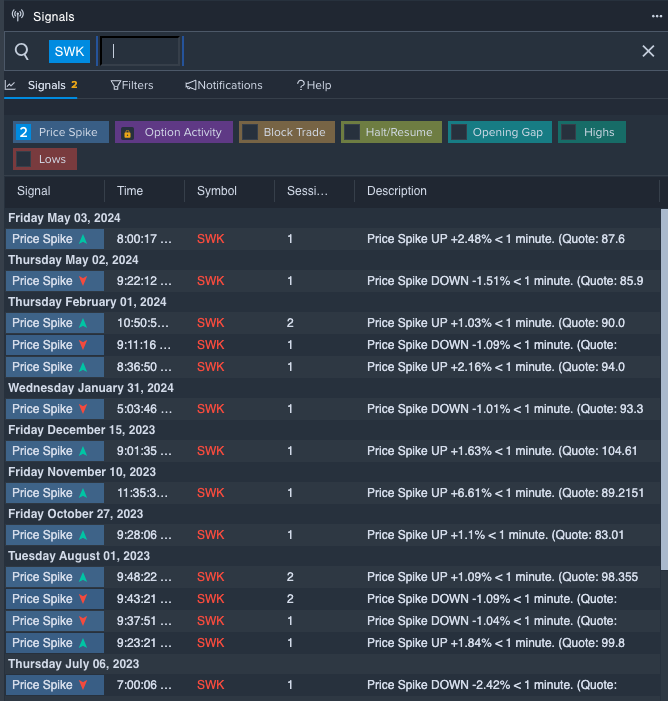Click the up arrow on May 03 Price Spike
This screenshot has width=668, height=701.
pyautogui.click(x=84, y=239)
